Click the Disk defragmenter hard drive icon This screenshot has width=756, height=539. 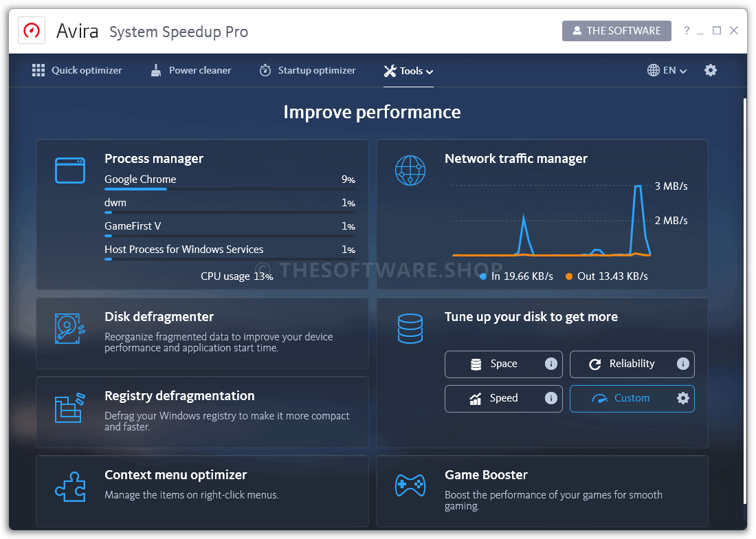[70, 329]
